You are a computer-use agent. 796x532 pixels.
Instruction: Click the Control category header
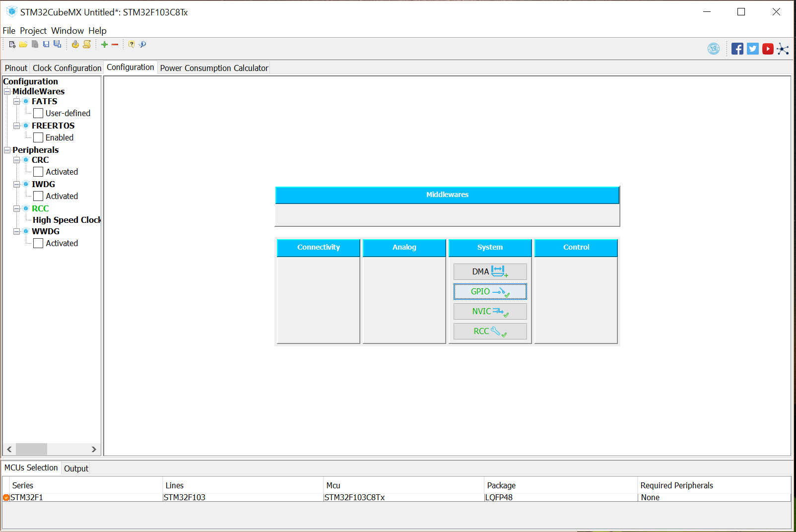pos(576,247)
